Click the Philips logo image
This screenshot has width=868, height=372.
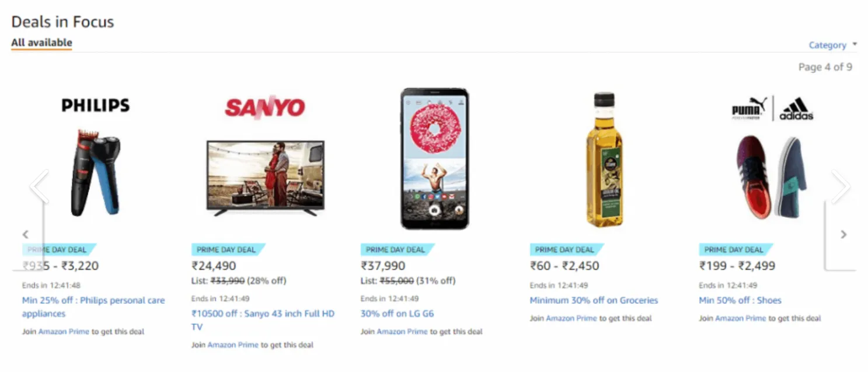click(x=96, y=105)
